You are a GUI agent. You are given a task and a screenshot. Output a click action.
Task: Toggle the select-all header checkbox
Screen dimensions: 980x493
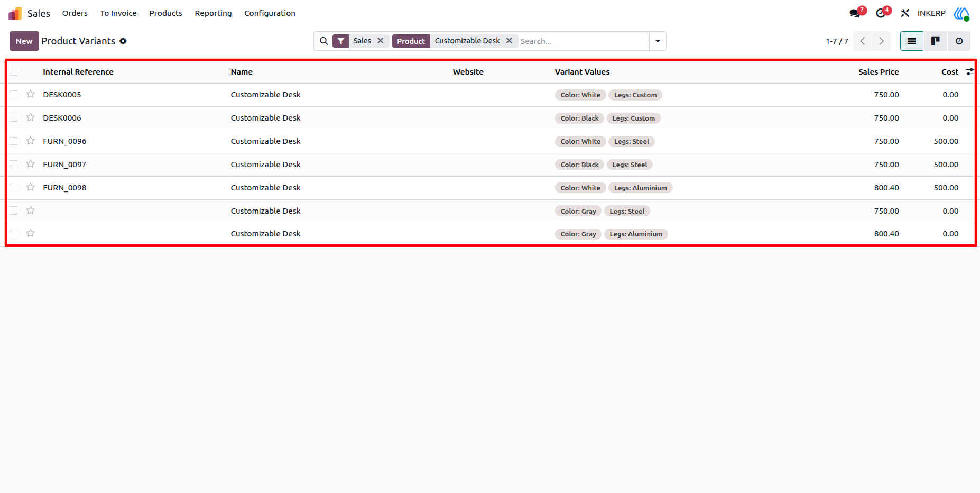point(14,72)
